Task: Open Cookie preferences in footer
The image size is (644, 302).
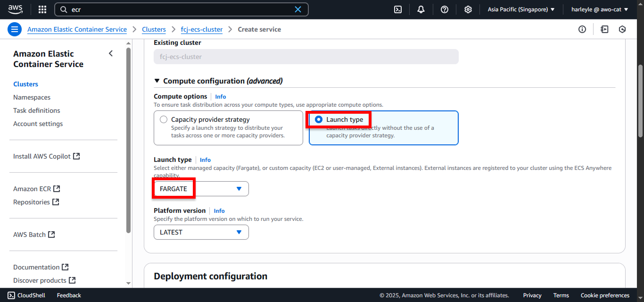Action: point(605,295)
